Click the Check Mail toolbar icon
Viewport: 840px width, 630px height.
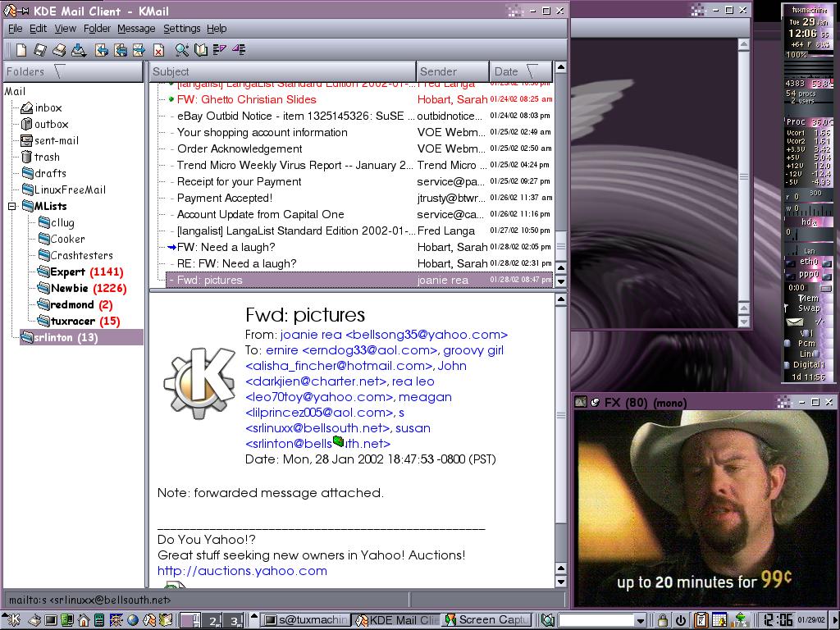pyautogui.click(x=79, y=50)
